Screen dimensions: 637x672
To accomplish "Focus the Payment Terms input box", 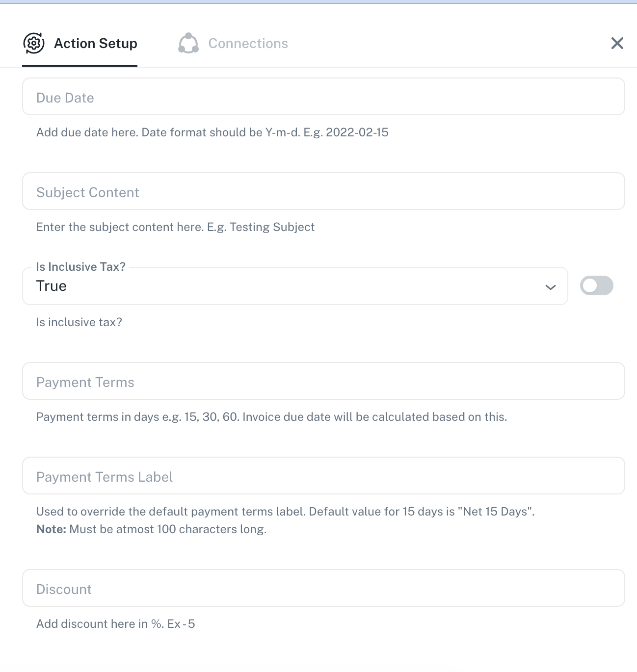I will point(323,382).
